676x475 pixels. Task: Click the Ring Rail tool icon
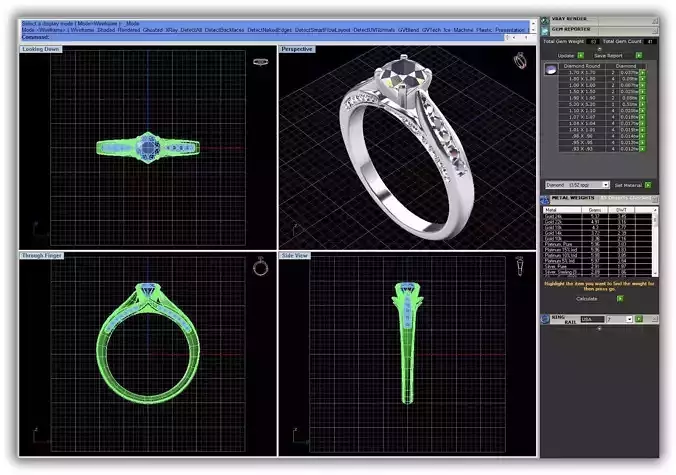tap(545, 319)
